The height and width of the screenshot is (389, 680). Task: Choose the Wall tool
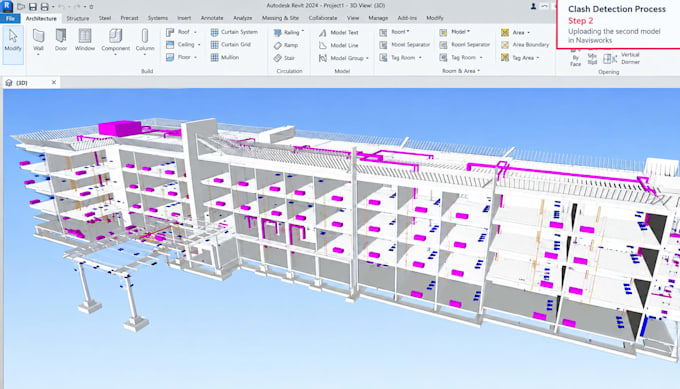coord(38,40)
